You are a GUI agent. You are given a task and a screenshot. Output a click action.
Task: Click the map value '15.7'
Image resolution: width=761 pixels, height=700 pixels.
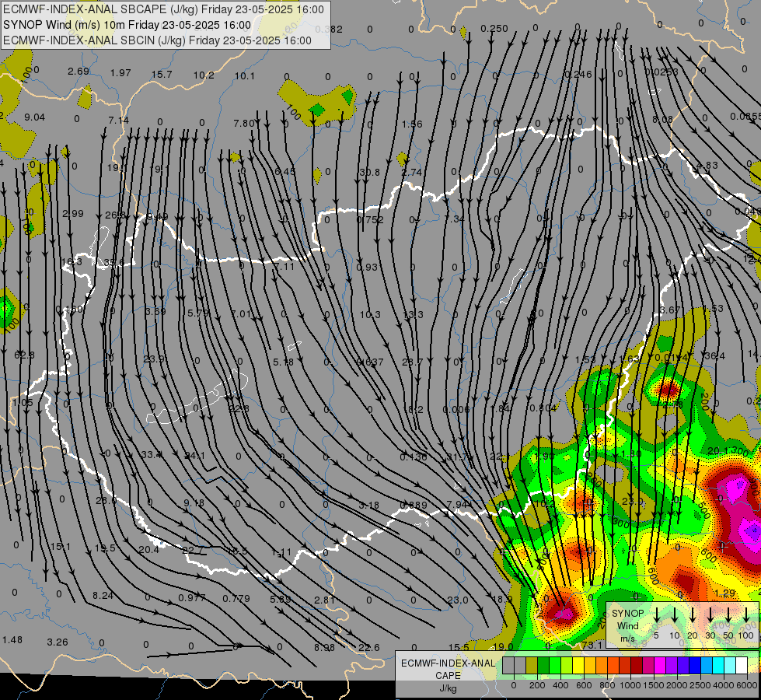tap(162, 74)
